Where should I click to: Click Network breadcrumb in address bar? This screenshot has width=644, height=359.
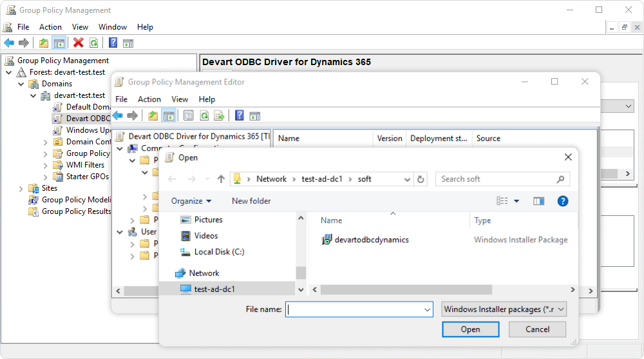coord(272,179)
